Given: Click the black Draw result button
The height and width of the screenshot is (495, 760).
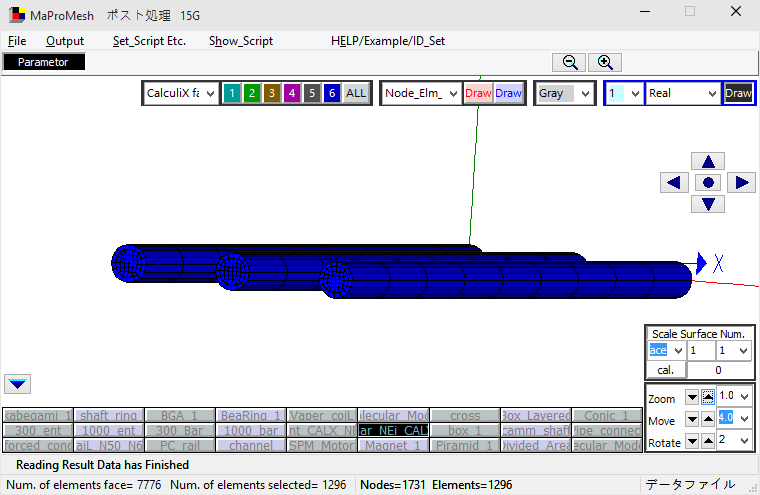Looking at the screenshot, I should [x=738, y=93].
